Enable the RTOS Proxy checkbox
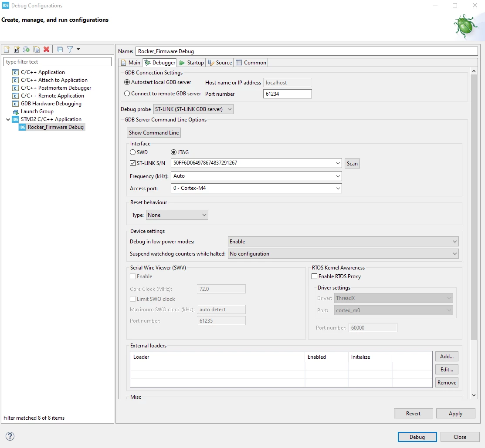485x448 pixels. click(x=314, y=276)
